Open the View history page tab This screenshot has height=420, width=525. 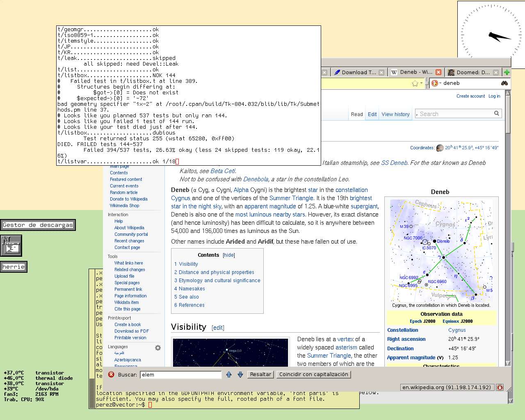(x=395, y=114)
